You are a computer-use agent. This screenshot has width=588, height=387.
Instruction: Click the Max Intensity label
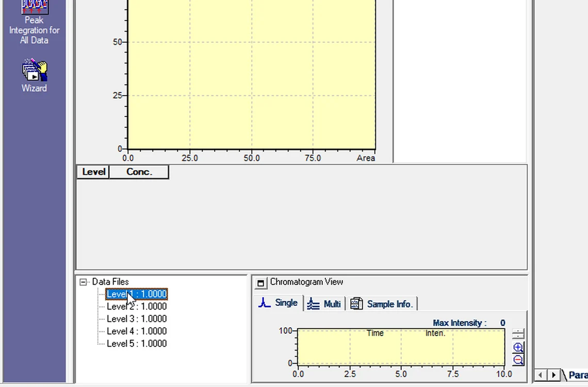460,323
